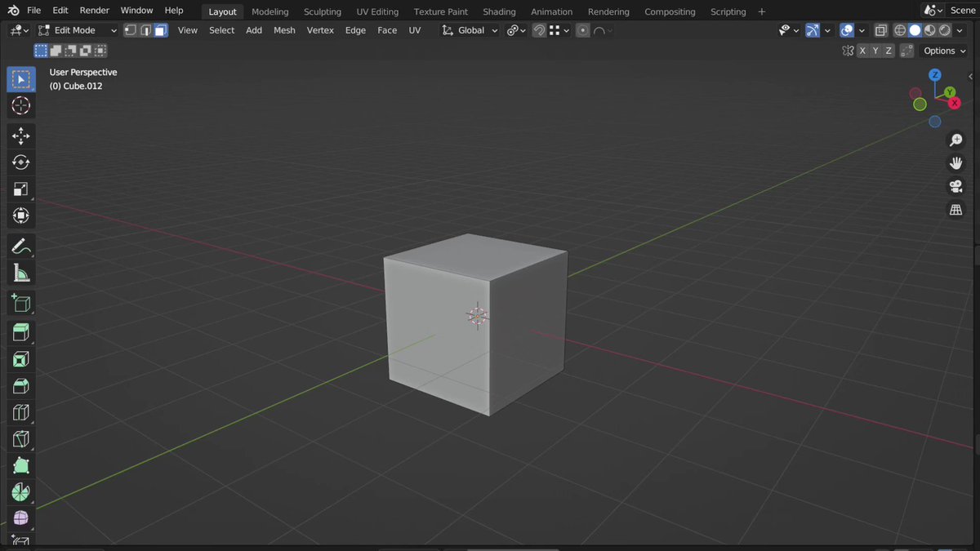Image resolution: width=980 pixels, height=551 pixels.
Task: Open the UV menu
Action: pyautogui.click(x=415, y=30)
